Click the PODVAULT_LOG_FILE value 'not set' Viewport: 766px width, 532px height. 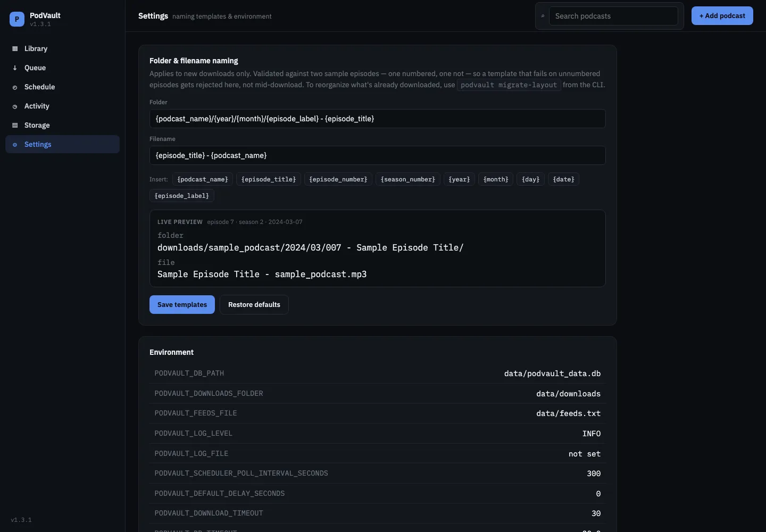pyautogui.click(x=585, y=454)
